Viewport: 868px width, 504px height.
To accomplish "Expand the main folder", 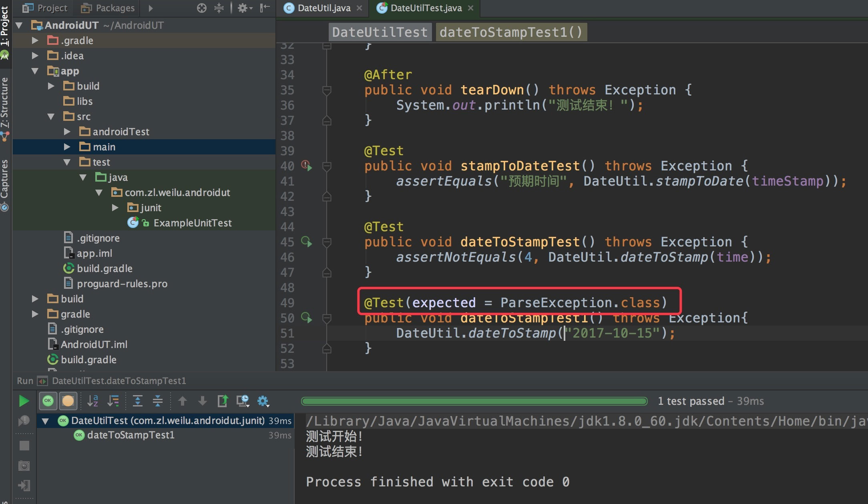I will [x=67, y=147].
